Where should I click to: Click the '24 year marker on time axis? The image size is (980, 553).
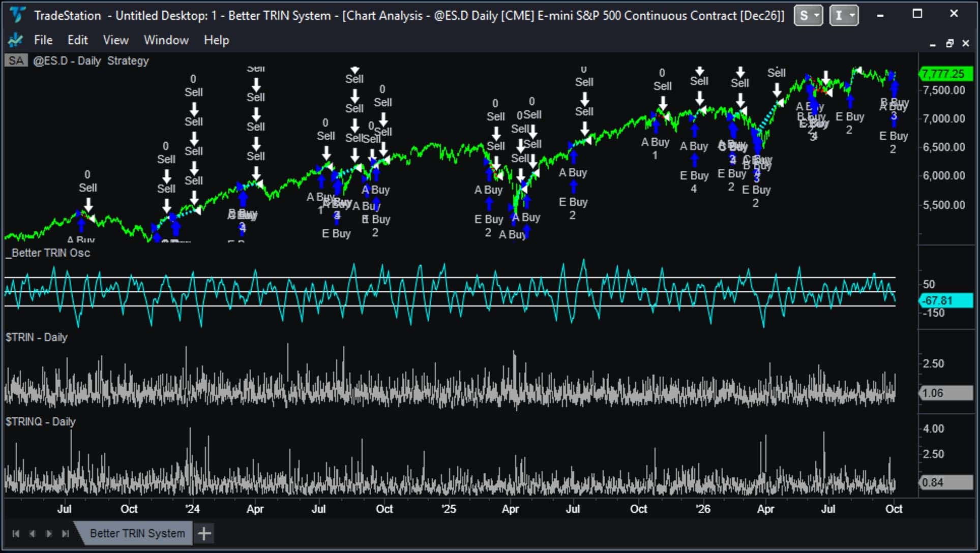(x=192, y=509)
